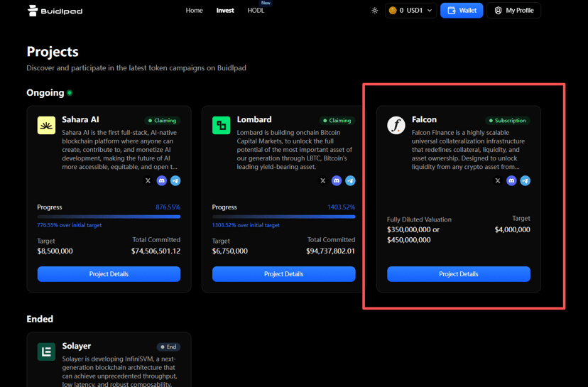Image resolution: width=588 pixels, height=387 pixels.
Task: Open Falcon's X (Twitter) icon
Action: point(498,181)
